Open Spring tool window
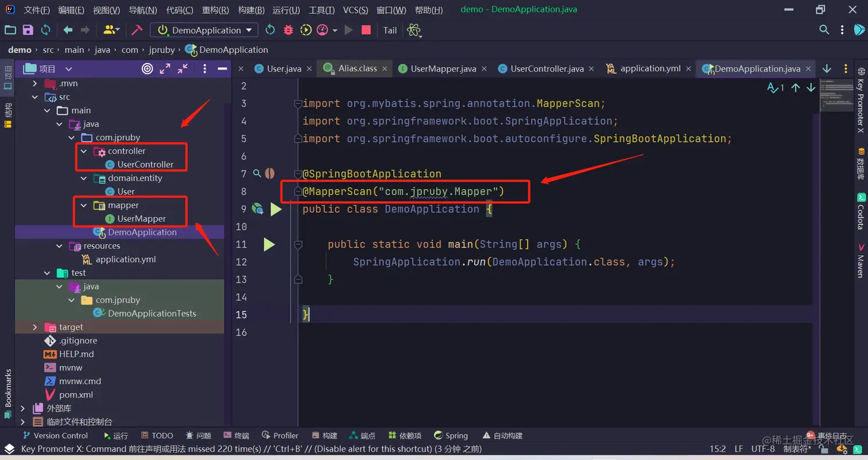The height and width of the screenshot is (460, 868). click(451, 435)
